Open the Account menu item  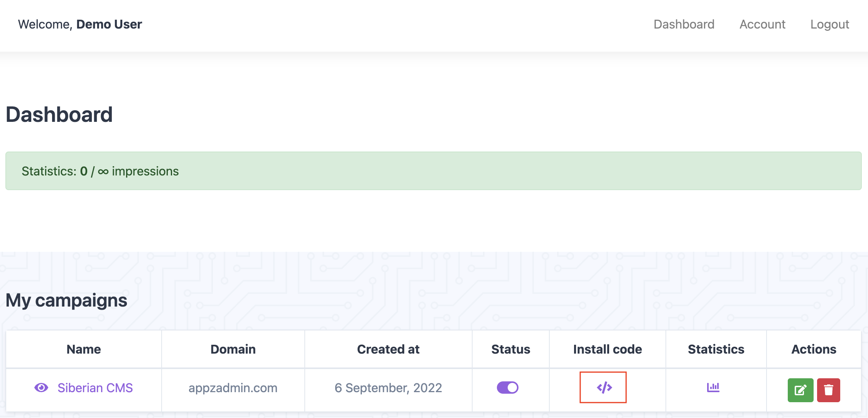click(762, 24)
